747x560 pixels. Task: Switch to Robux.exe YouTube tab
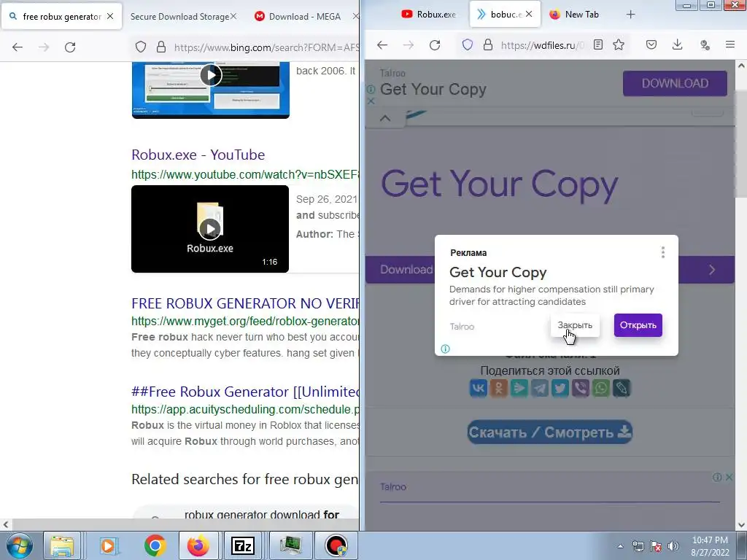pyautogui.click(x=429, y=15)
